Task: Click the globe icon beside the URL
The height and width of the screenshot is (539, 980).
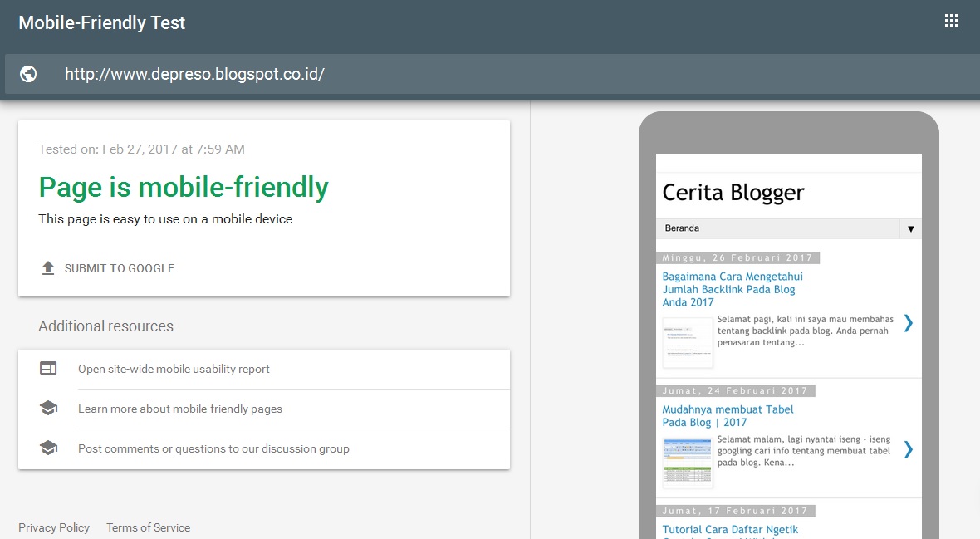Action: tap(28, 74)
